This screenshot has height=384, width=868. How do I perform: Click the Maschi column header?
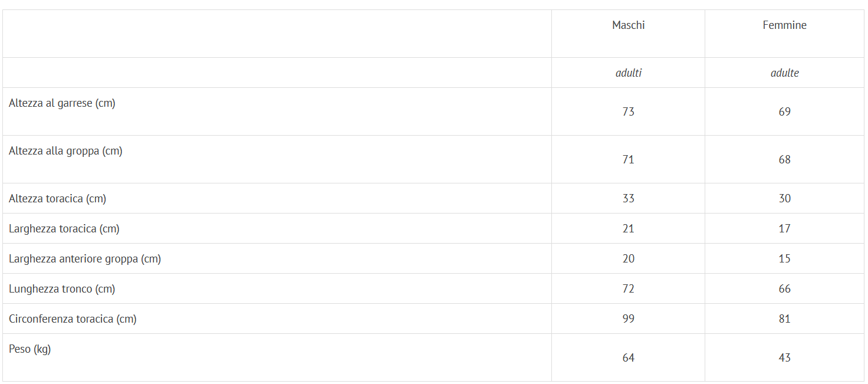(x=628, y=25)
